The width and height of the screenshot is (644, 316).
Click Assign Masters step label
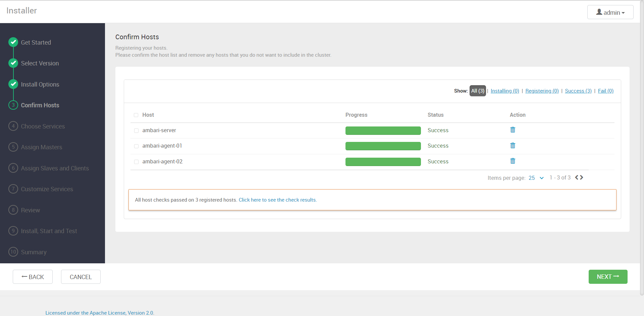coord(42,147)
